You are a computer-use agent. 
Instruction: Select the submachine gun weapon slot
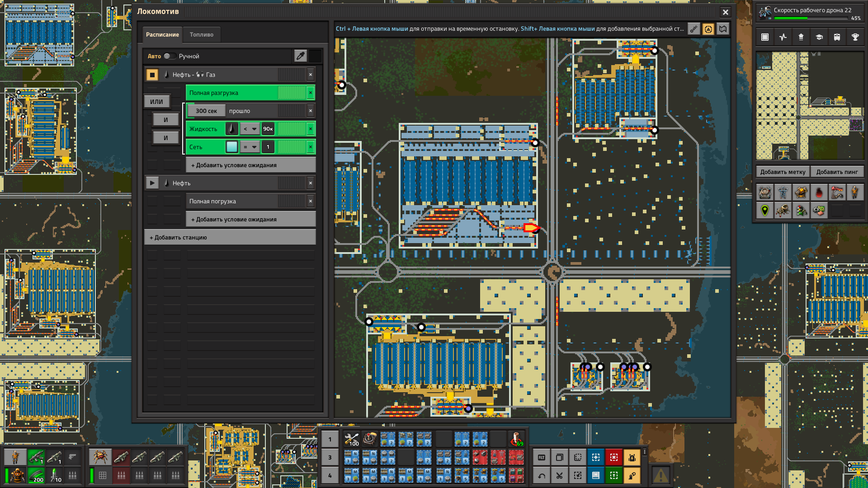tap(36, 457)
